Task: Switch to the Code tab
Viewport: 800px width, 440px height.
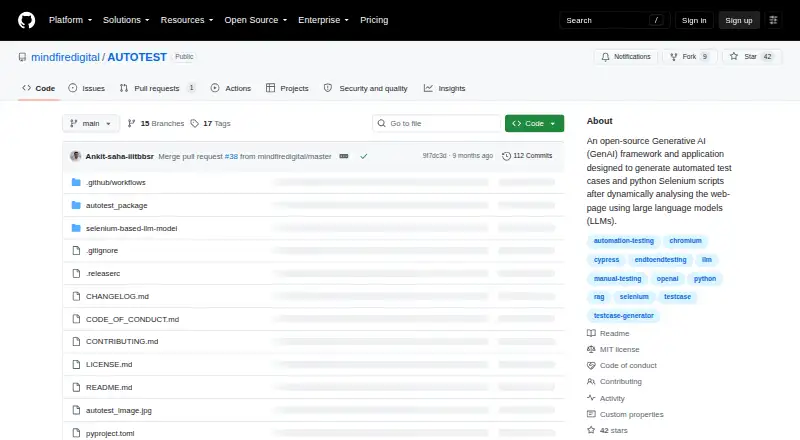Action: pyautogui.click(x=39, y=88)
